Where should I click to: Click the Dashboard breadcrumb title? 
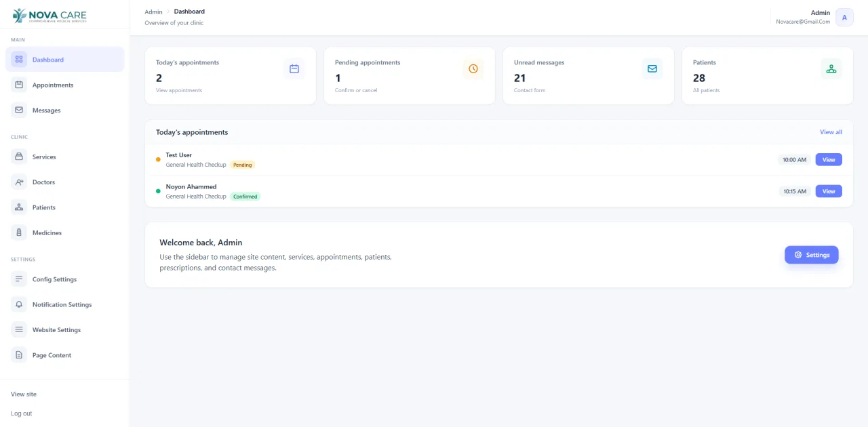189,12
